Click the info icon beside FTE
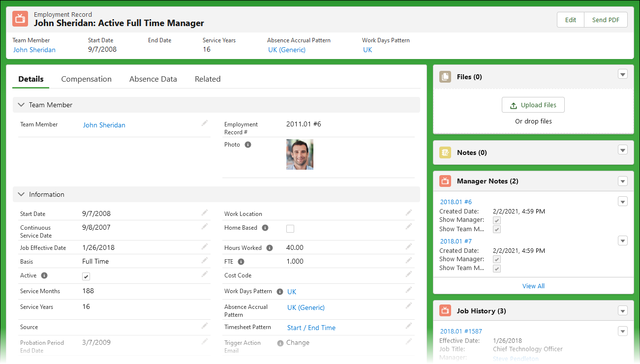 (x=241, y=262)
